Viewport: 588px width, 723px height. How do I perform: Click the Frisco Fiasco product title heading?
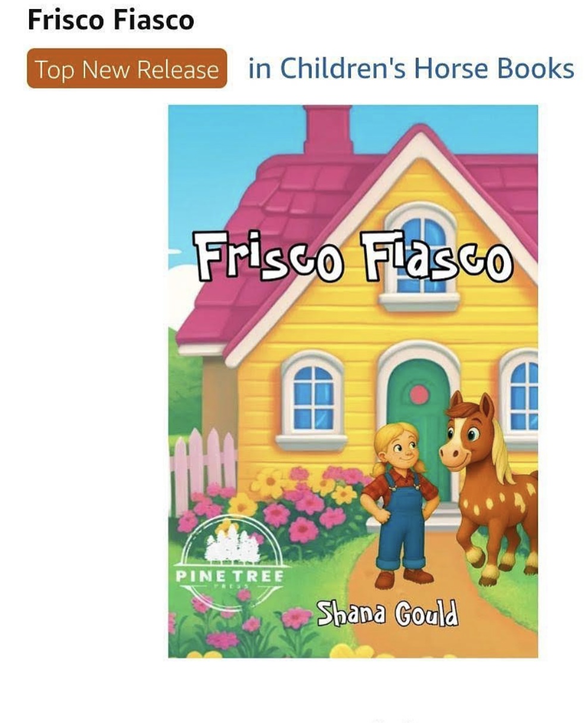coord(111,20)
